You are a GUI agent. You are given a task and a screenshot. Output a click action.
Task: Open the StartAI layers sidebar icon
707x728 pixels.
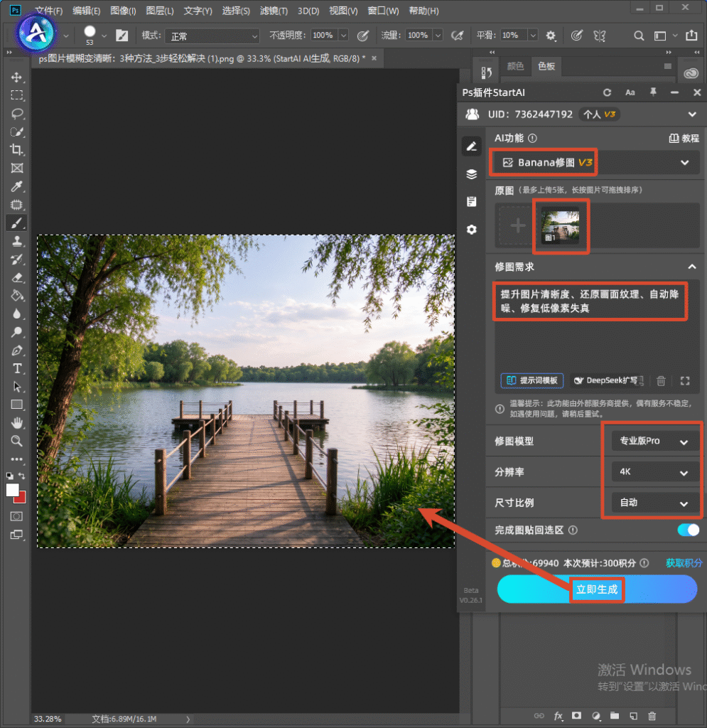click(471, 174)
